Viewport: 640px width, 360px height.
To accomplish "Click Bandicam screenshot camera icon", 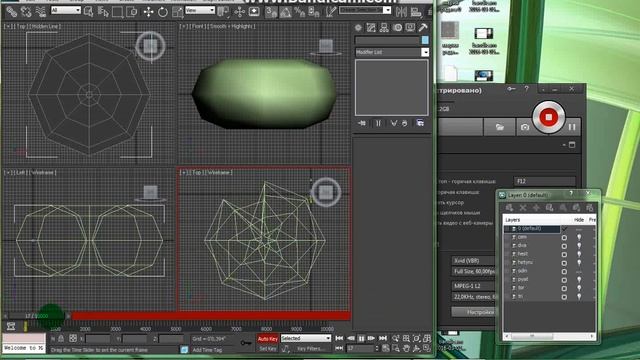I will (x=525, y=127).
